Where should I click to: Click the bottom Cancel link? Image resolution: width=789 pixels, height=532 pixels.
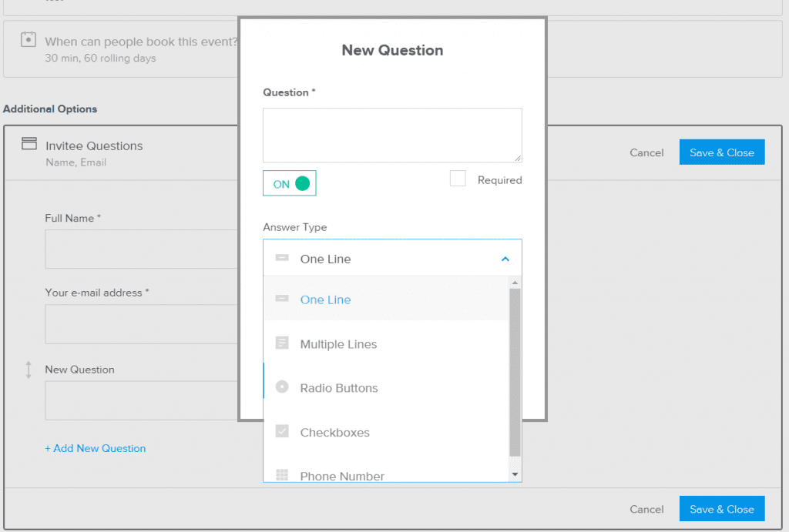(646, 509)
